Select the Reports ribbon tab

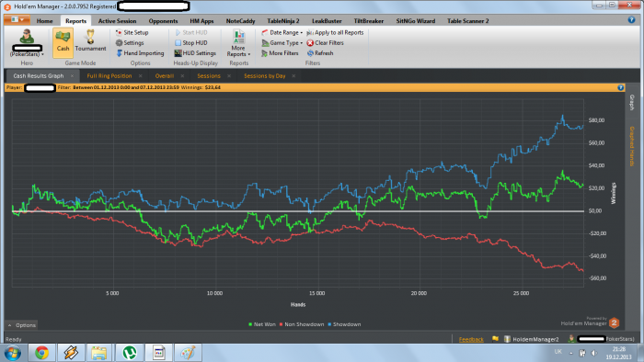click(76, 21)
